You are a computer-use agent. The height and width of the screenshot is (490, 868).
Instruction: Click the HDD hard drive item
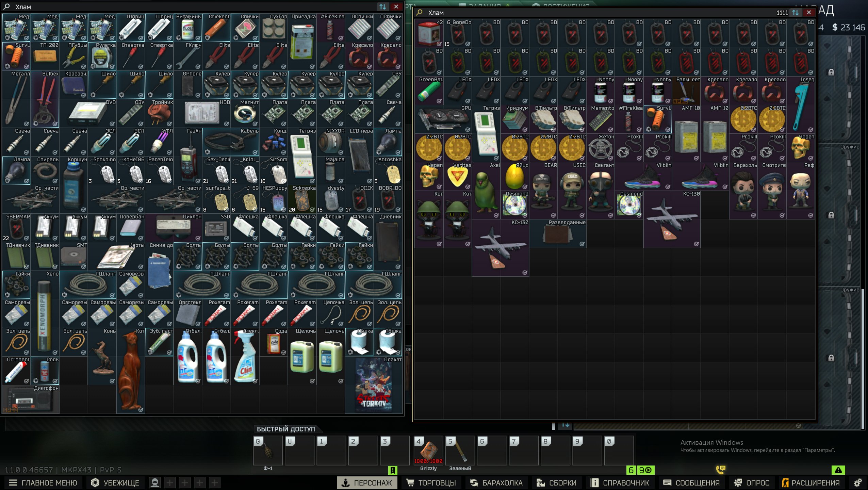pyautogui.click(x=202, y=113)
